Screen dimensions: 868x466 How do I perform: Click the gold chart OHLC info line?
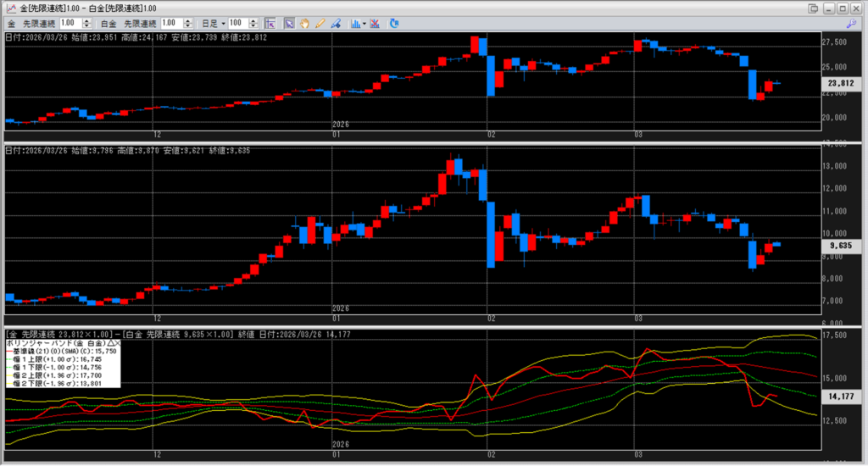tap(136, 37)
